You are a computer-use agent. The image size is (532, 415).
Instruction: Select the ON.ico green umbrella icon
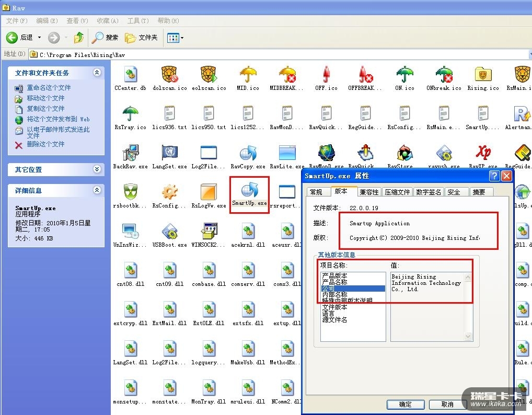pos(405,74)
